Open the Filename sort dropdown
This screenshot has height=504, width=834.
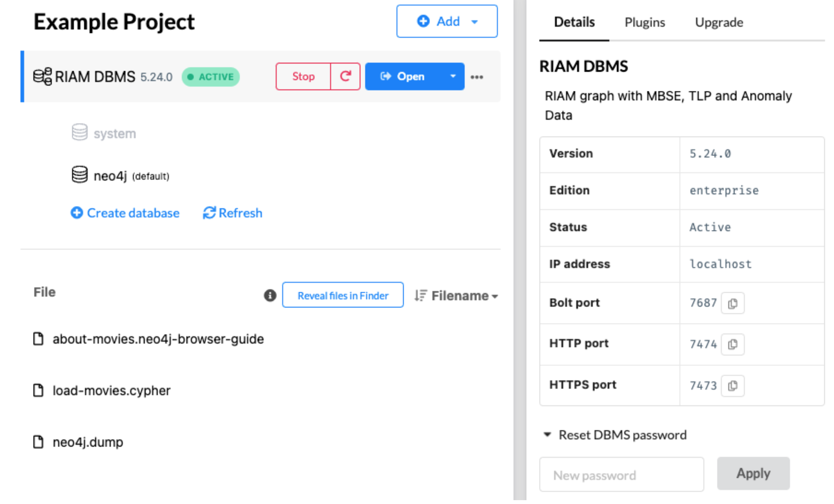point(456,295)
